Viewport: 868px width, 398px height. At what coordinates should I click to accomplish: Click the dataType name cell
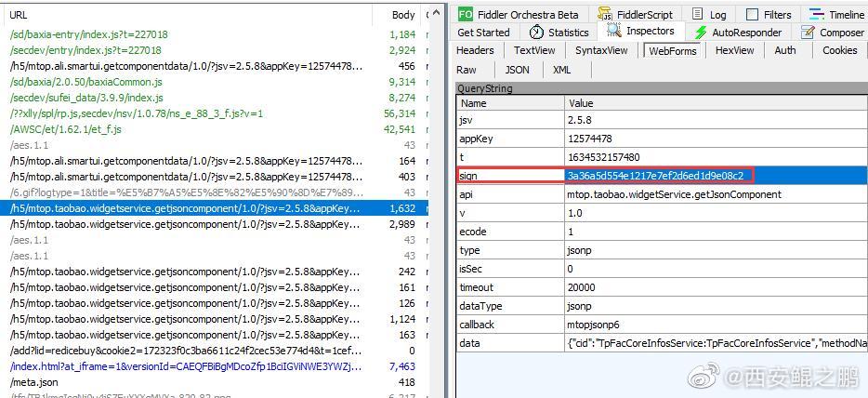[x=510, y=306]
